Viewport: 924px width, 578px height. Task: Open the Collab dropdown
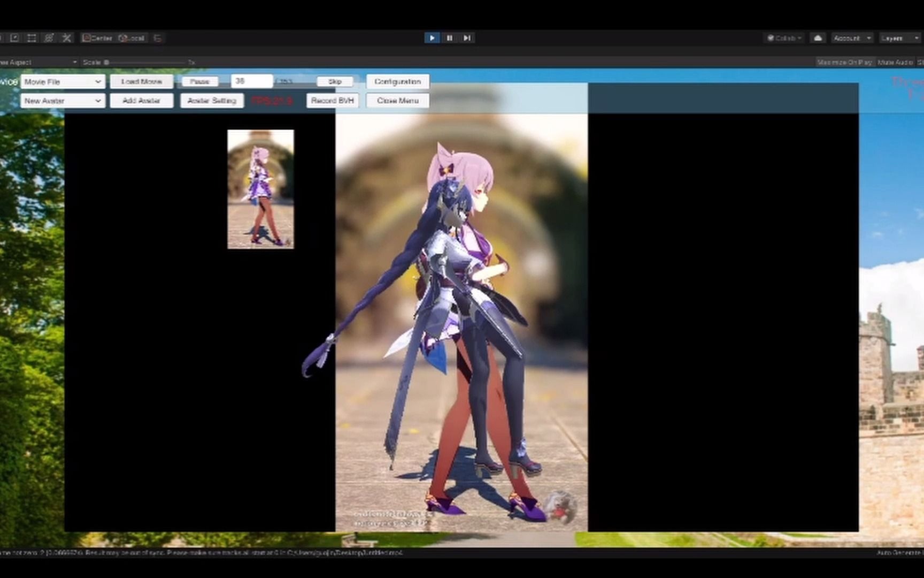tap(784, 38)
